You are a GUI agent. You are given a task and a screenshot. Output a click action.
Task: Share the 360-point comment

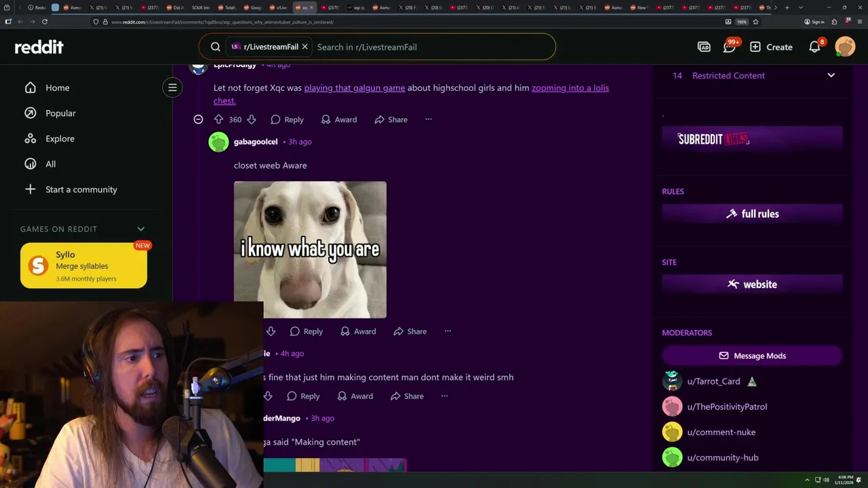pyautogui.click(x=391, y=119)
